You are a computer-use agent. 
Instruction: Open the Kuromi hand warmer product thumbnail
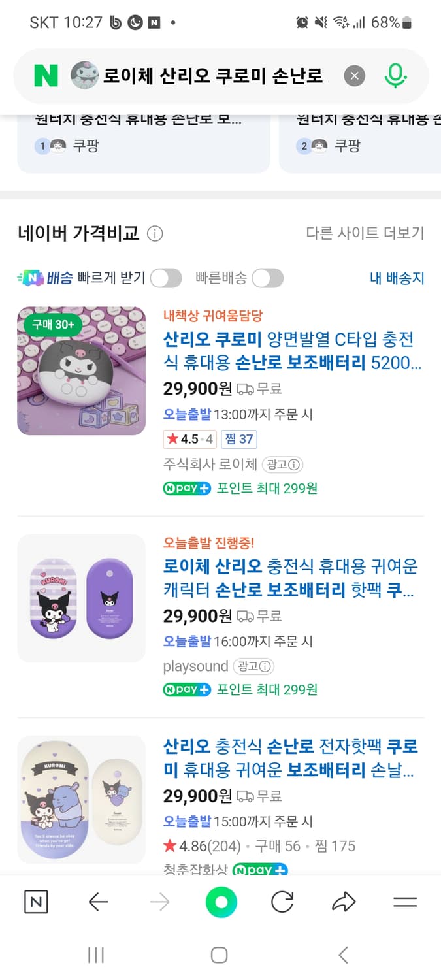(81, 371)
